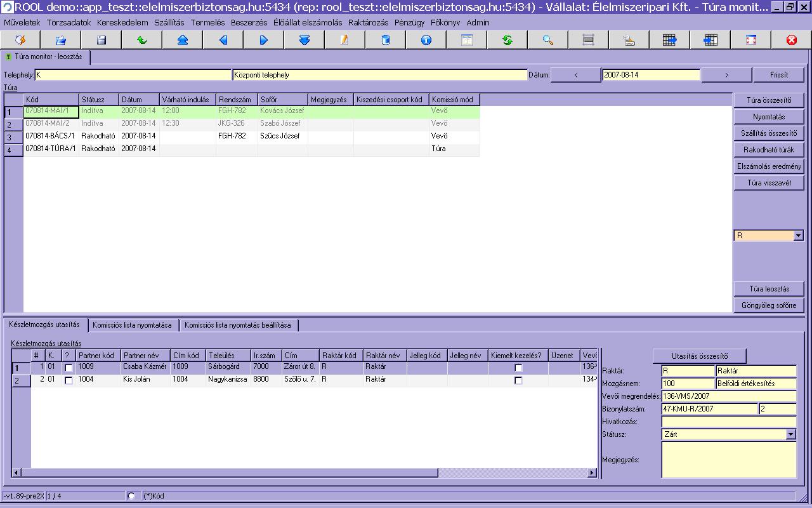The width and height of the screenshot is (812, 508).
Task: Tick the '?' checkbox in Kis Jolán row
Action: [69, 380]
